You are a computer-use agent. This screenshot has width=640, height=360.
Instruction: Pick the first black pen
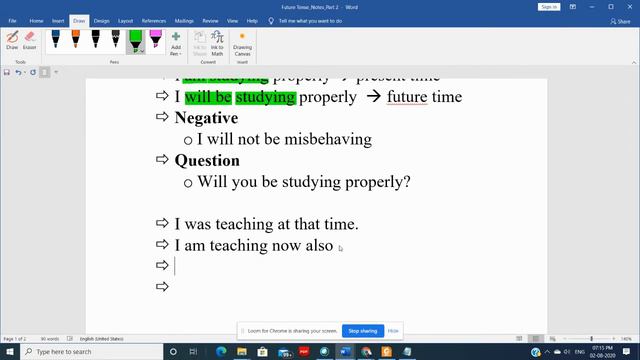[96, 40]
